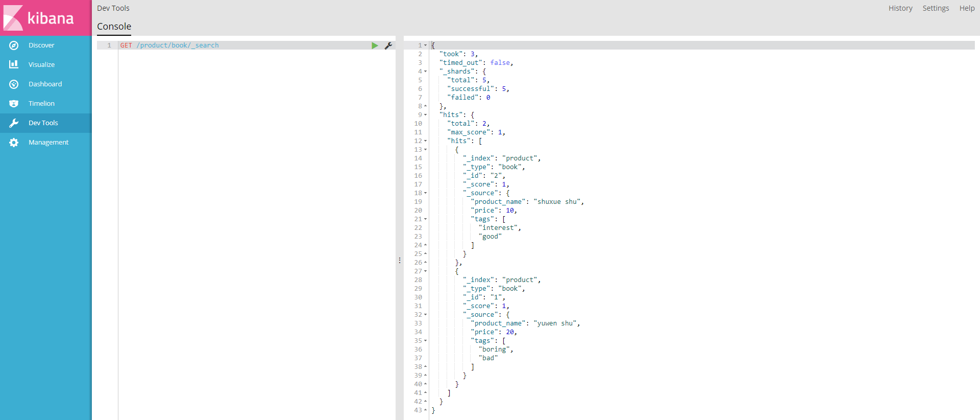Click the "_id": "2" line

484,176
